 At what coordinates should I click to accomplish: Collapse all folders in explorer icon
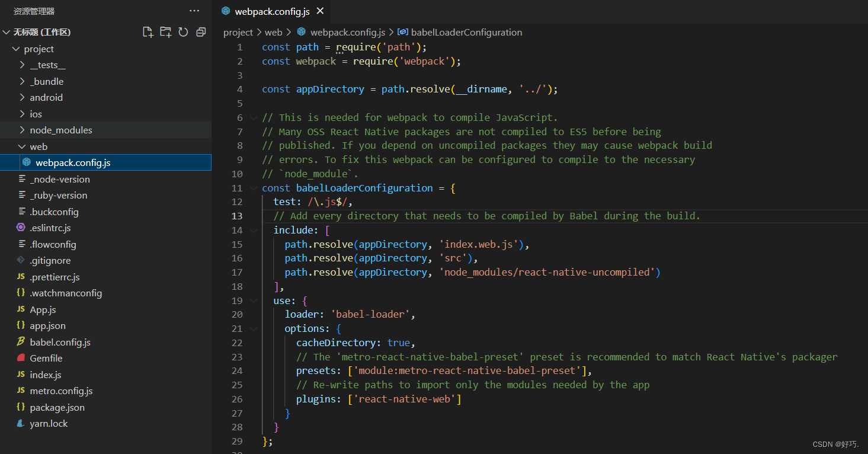[x=201, y=32]
